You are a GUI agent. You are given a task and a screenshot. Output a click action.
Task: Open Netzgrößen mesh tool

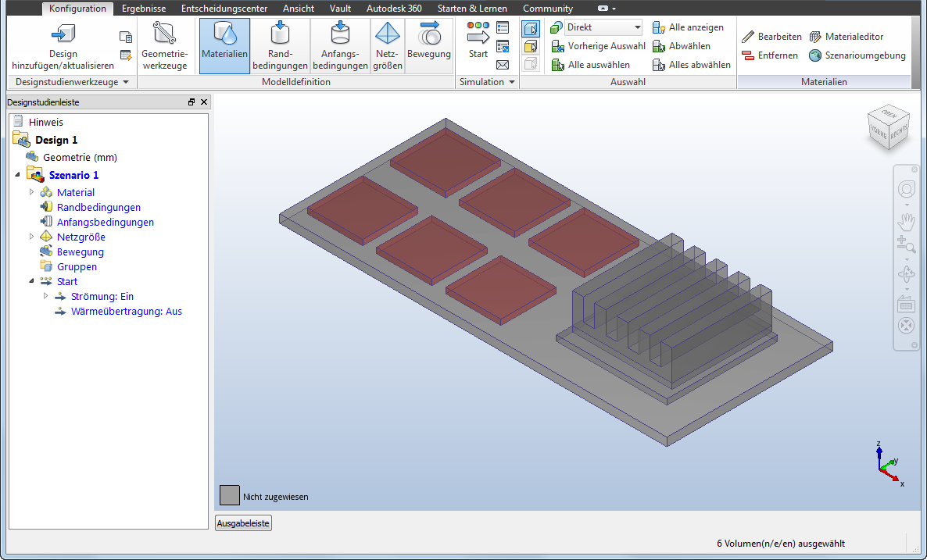(x=388, y=46)
